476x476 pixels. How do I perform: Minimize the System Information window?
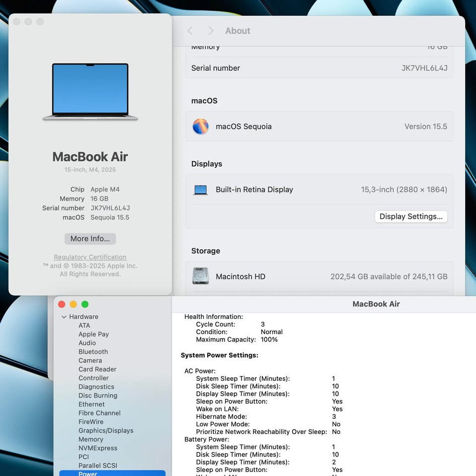[x=73, y=304]
